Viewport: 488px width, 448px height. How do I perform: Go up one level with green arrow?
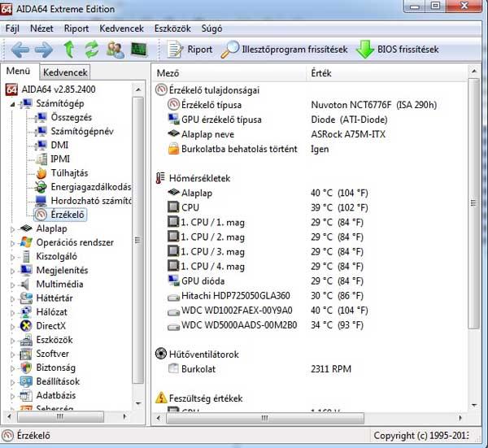(x=69, y=50)
